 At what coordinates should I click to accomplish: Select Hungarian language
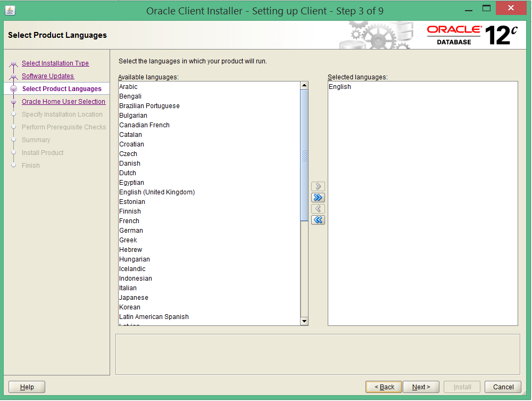pyautogui.click(x=209, y=259)
